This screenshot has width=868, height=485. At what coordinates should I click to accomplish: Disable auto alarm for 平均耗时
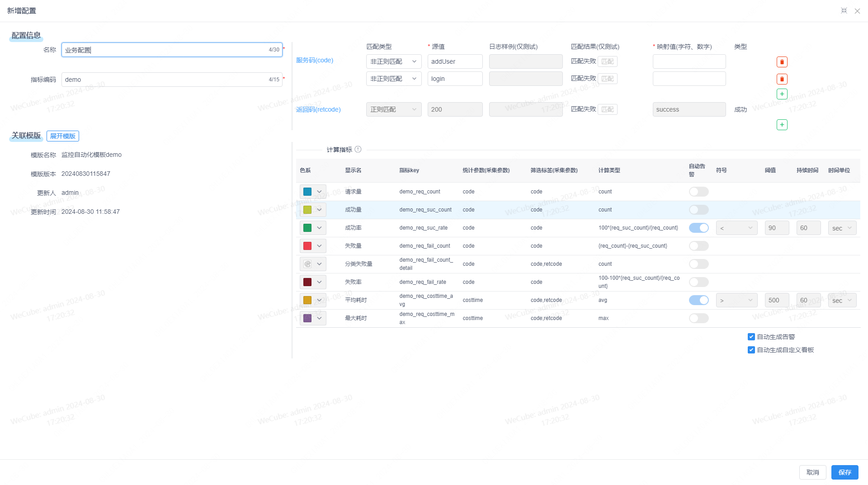(x=698, y=300)
